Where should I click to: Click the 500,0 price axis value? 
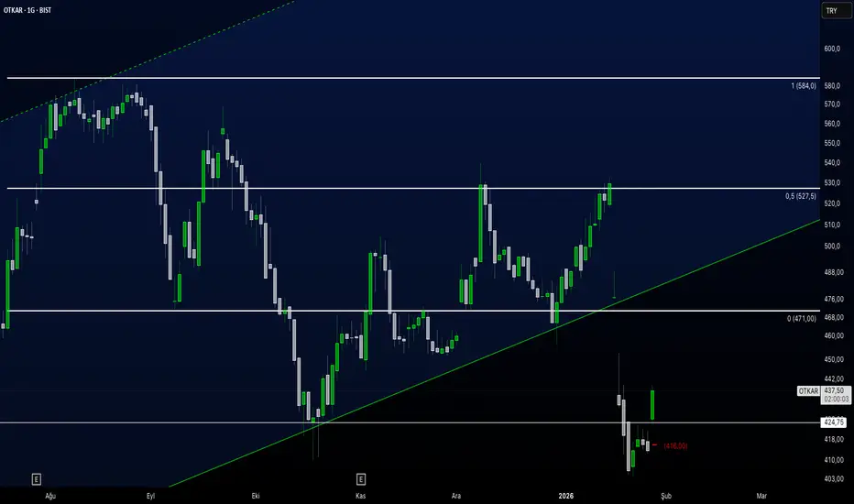click(x=832, y=247)
